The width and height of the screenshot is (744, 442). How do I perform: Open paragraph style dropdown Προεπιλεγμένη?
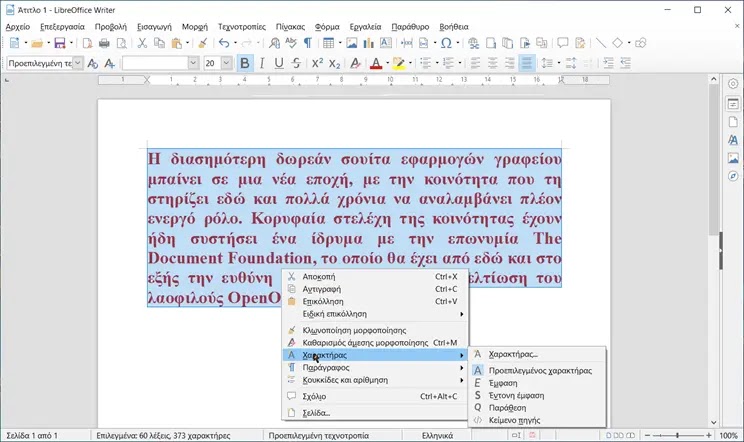coord(78,63)
